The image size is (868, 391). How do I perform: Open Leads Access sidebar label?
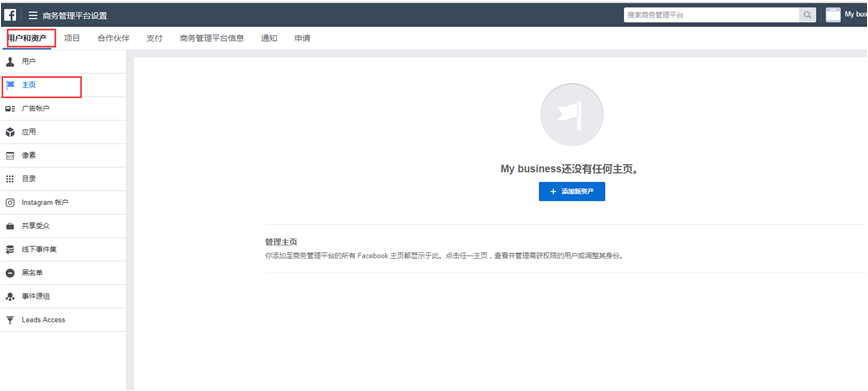(43, 320)
